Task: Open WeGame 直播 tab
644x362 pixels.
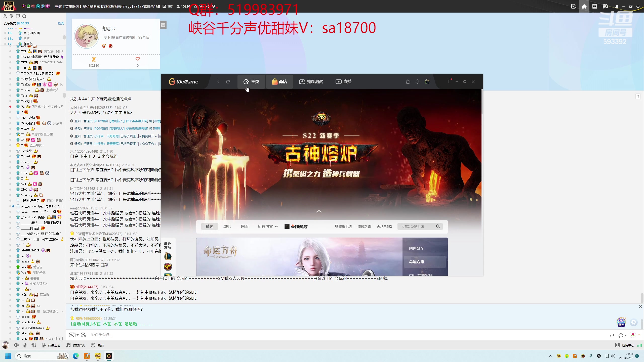Action: click(343, 82)
